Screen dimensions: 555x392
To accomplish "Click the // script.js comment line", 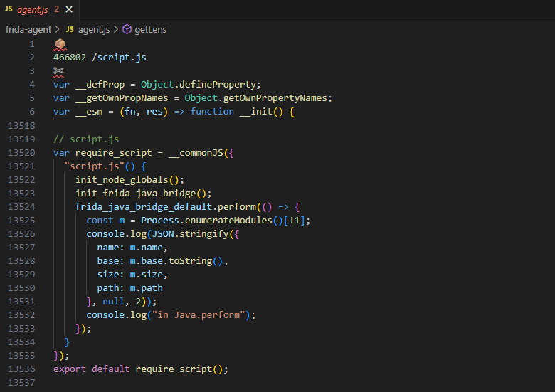I will (86, 139).
